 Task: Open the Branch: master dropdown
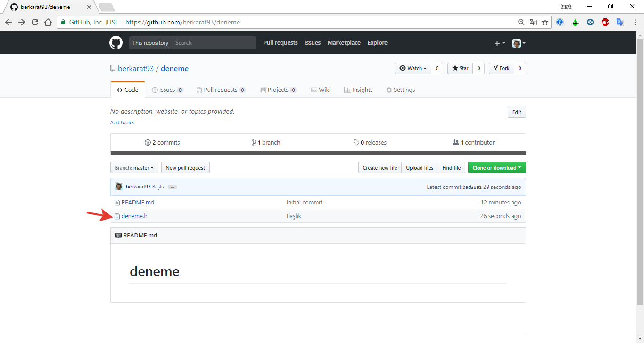(134, 168)
